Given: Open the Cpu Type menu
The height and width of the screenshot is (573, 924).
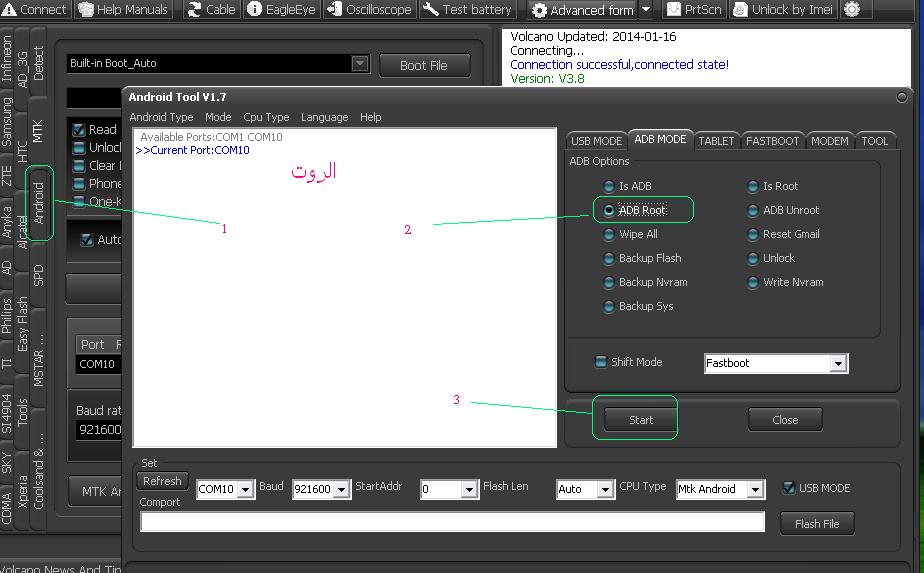Looking at the screenshot, I should tap(266, 117).
